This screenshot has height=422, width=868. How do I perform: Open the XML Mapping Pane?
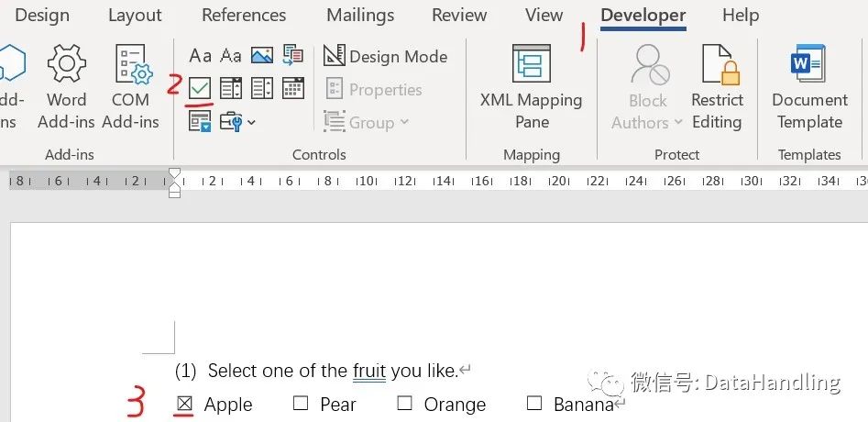point(532,88)
